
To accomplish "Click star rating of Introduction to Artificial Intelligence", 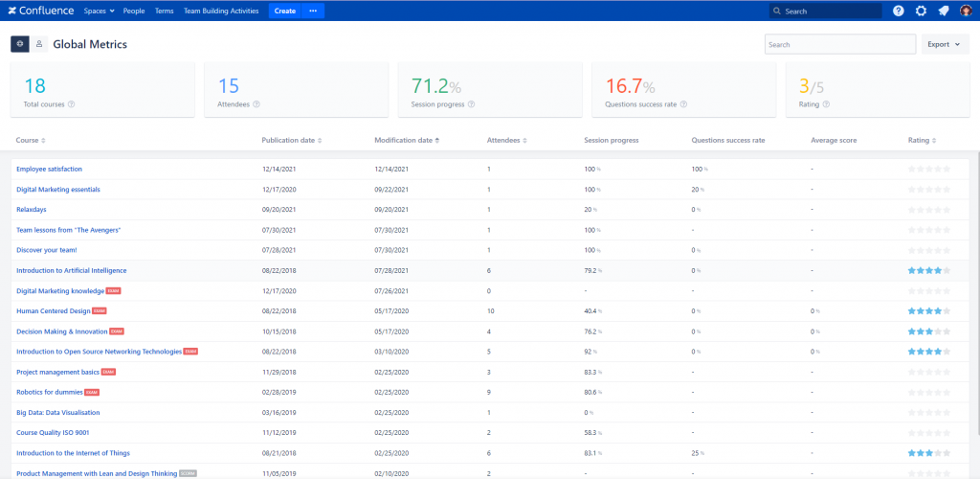I will (x=928, y=271).
